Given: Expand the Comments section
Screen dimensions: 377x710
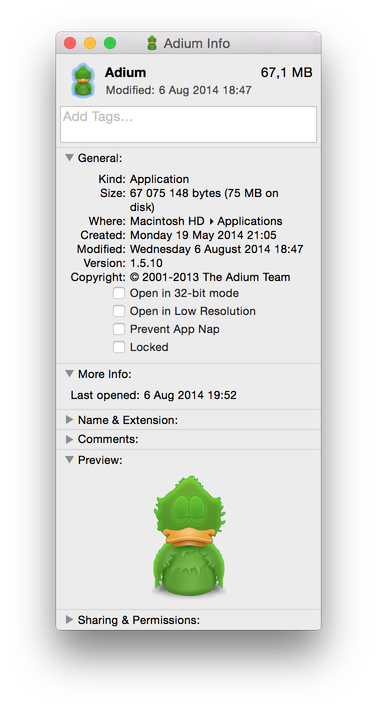Looking at the screenshot, I should pos(69,439).
